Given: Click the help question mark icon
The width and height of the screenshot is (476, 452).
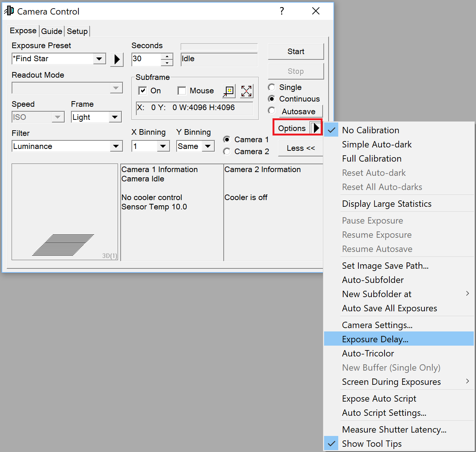Looking at the screenshot, I should tap(282, 11).
